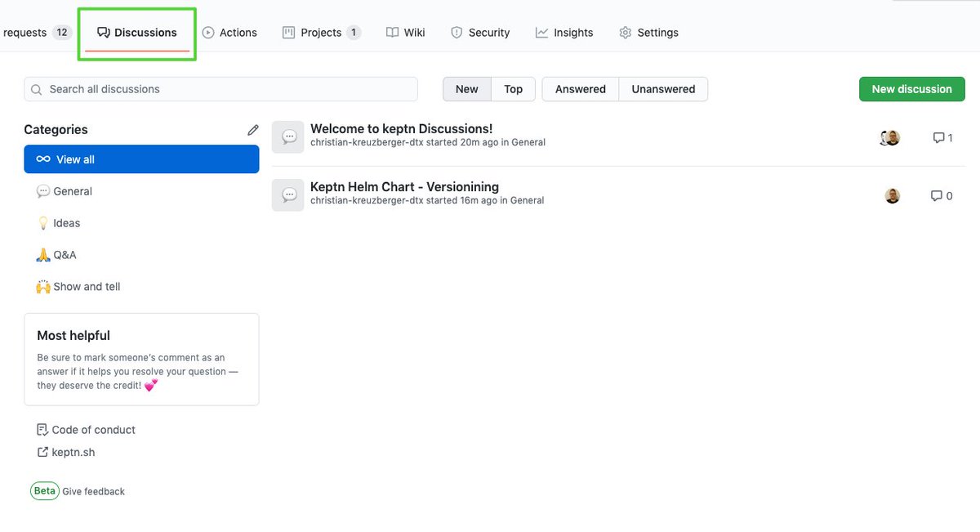The height and width of the screenshot is (532, 980).
Task: Click author name under Helm Chart discussion
Action: click(367, 200)
